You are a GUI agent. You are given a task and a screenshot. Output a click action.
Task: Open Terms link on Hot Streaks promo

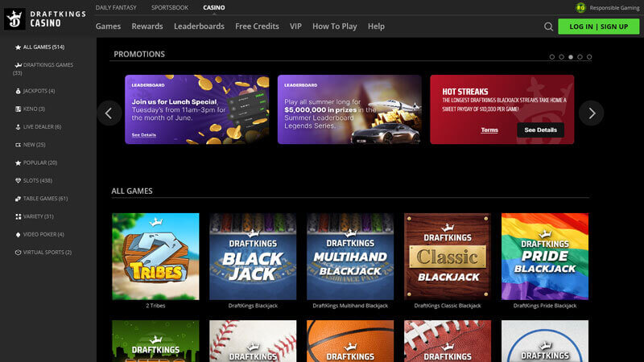489,130
